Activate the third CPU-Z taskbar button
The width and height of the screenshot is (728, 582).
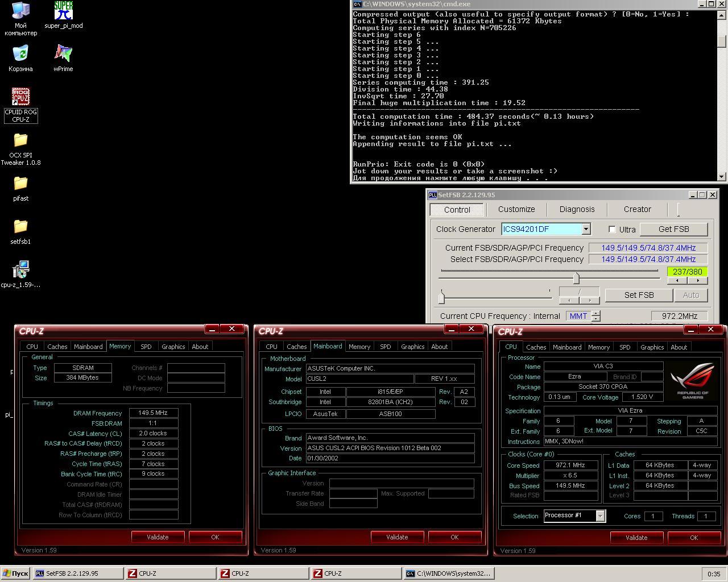click(356, 573)
